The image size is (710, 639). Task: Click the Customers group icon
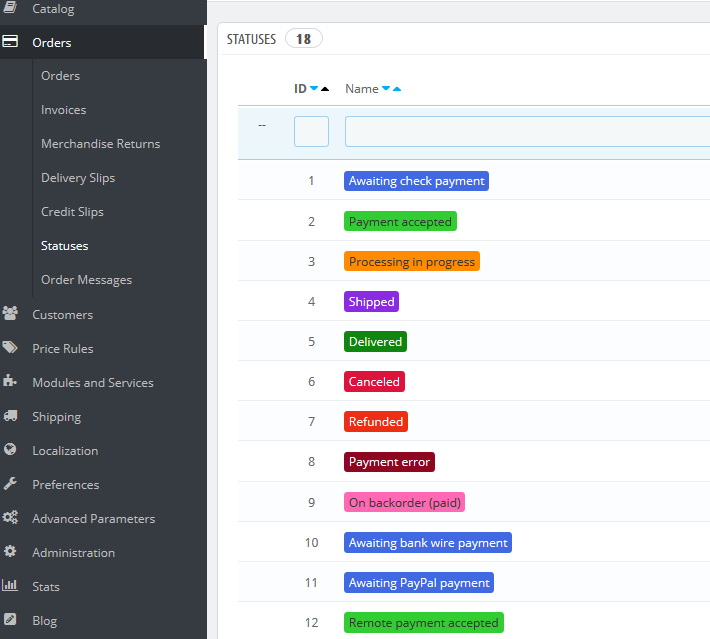point(11,314)
